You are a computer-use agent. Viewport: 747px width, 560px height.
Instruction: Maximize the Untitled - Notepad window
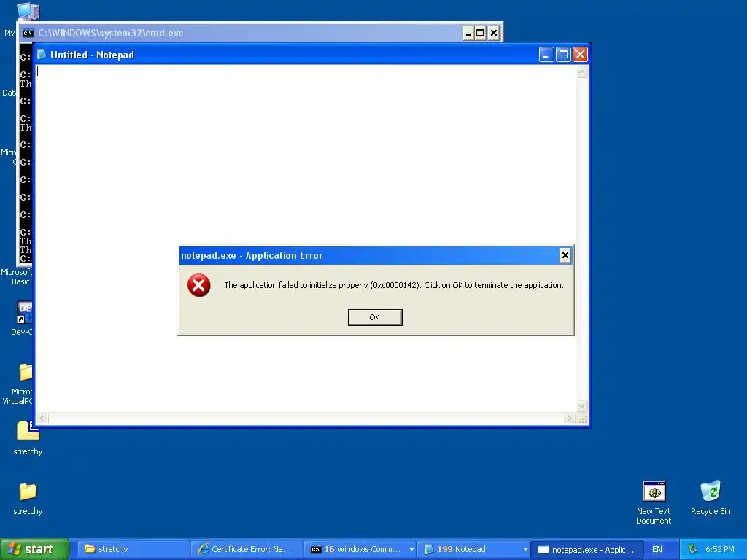(x=563, y=55)
